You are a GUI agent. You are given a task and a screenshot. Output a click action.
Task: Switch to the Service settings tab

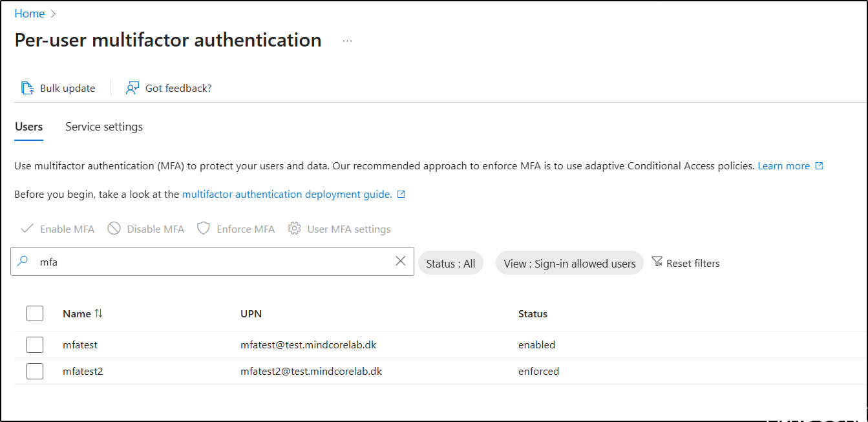pyautogui.click(x=103, y=126)
